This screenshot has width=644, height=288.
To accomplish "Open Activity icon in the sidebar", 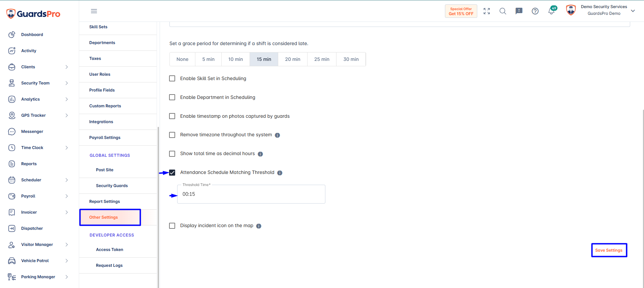I will coord(12,51).
